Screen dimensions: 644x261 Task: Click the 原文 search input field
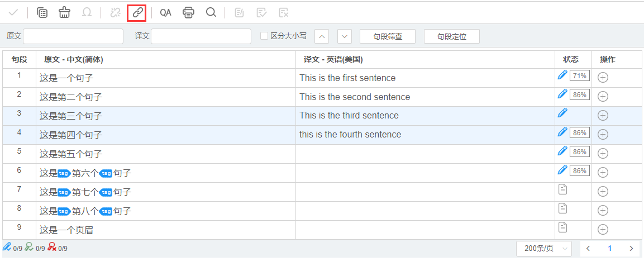pos(73,36)
